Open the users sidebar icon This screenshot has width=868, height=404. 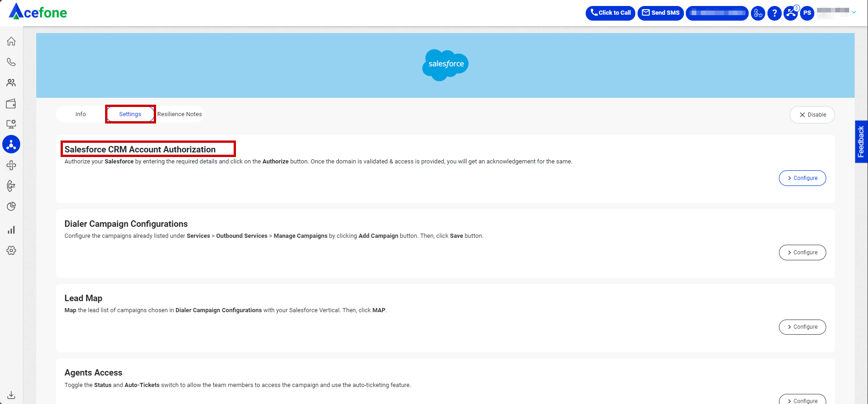tap(11, 83)
